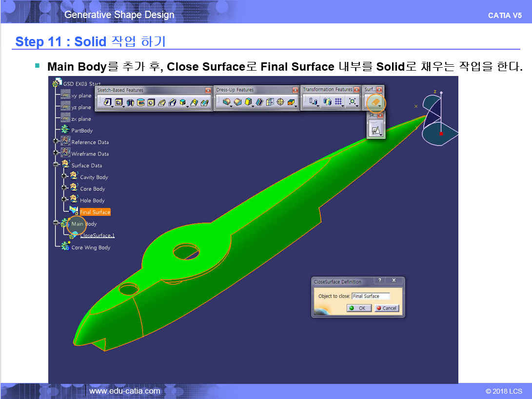Expand the Cavity Body node

[64, 177]
